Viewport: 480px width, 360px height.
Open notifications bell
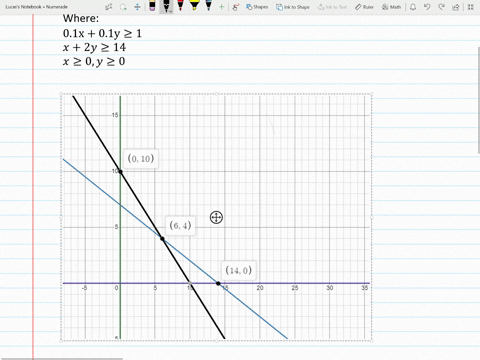click(413, 7)
